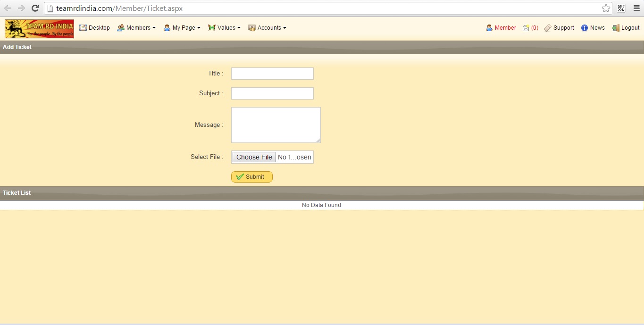The height and width of the screenshot is (325, 644).
Task: Click the Support ticket icon
Action: click(x=547, y=28)
